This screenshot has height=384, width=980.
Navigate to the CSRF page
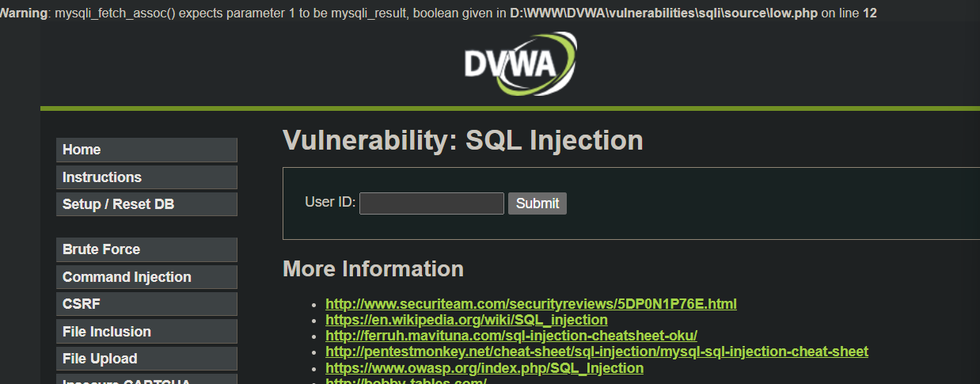(x=146, y=304)
